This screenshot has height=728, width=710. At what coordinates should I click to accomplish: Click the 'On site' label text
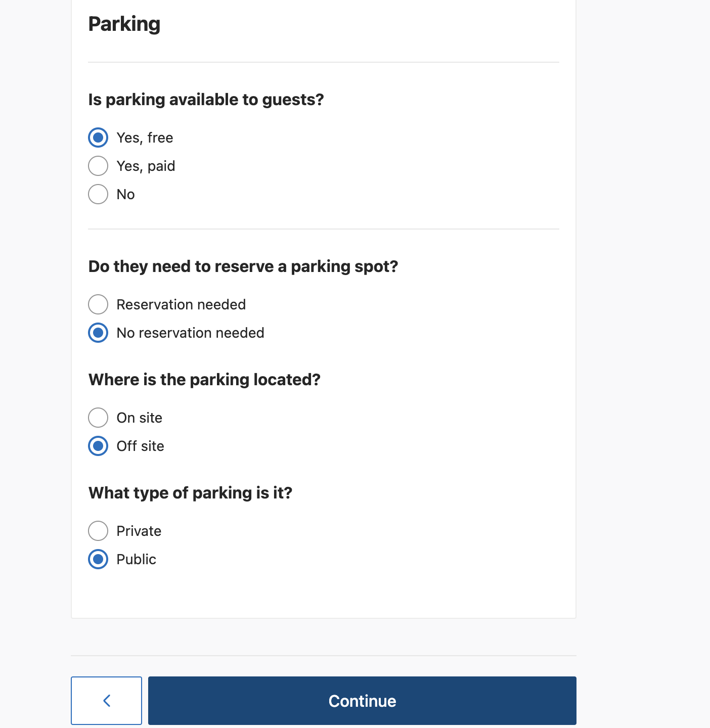click(x=139, y=418)
